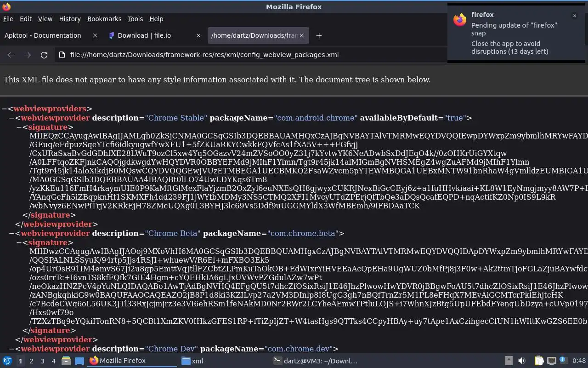Click the closing signature tag under Chrome Stable
The image size is (588, 368).
[x=49, y=215]
